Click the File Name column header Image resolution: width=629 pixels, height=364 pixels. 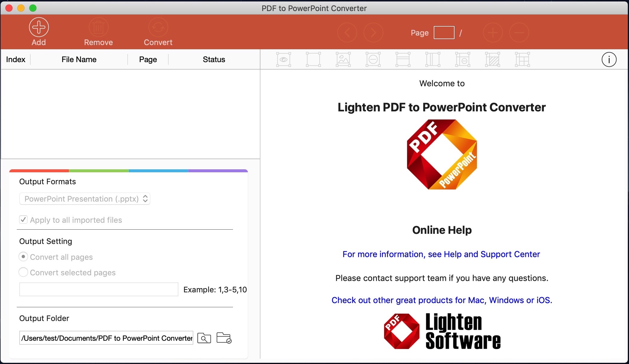pyautogui.click(x=79, y=59)
